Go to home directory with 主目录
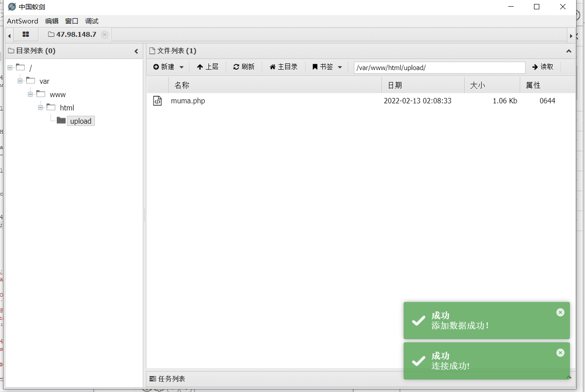585x392 pixels. [283, 67]
